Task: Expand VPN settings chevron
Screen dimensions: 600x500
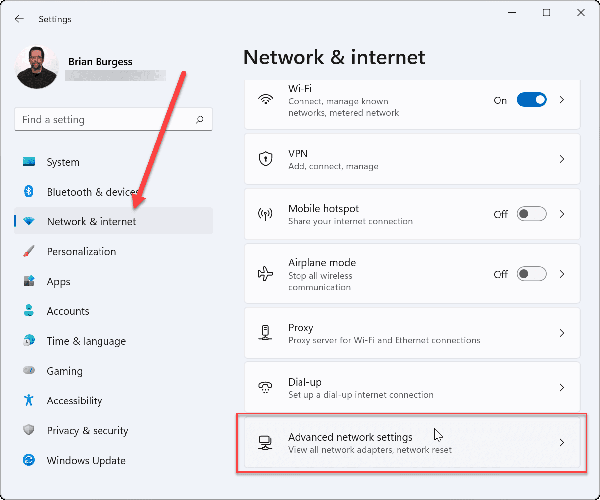Action: [x=561, y=159]
